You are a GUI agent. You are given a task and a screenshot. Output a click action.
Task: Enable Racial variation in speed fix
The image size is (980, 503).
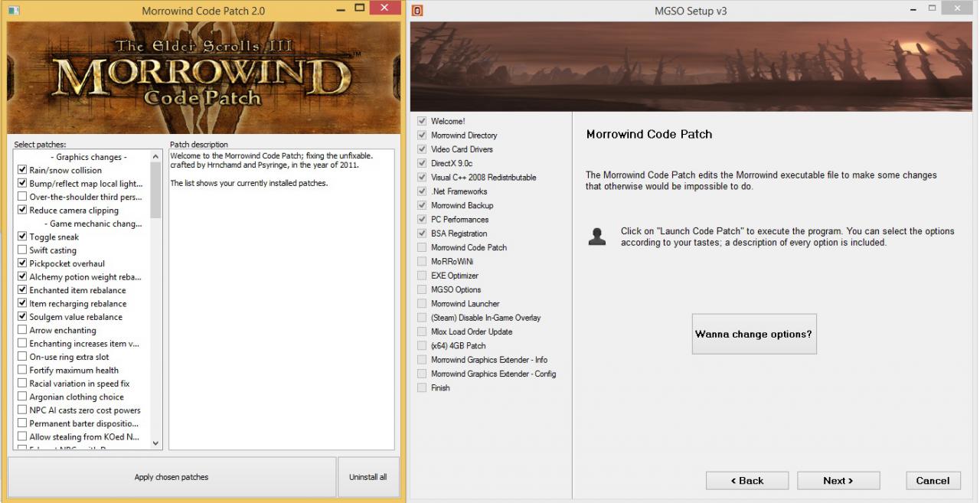[22, 384]
